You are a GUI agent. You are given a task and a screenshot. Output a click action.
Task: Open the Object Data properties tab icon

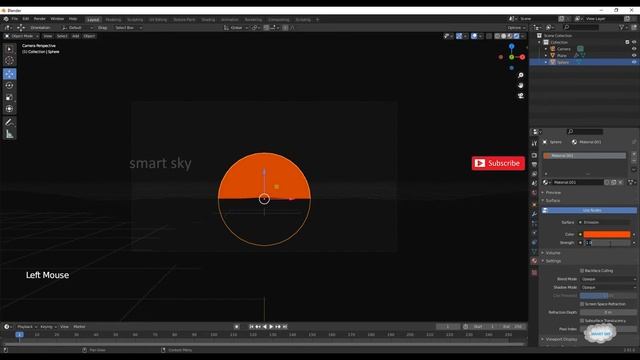tap(534, 252)
